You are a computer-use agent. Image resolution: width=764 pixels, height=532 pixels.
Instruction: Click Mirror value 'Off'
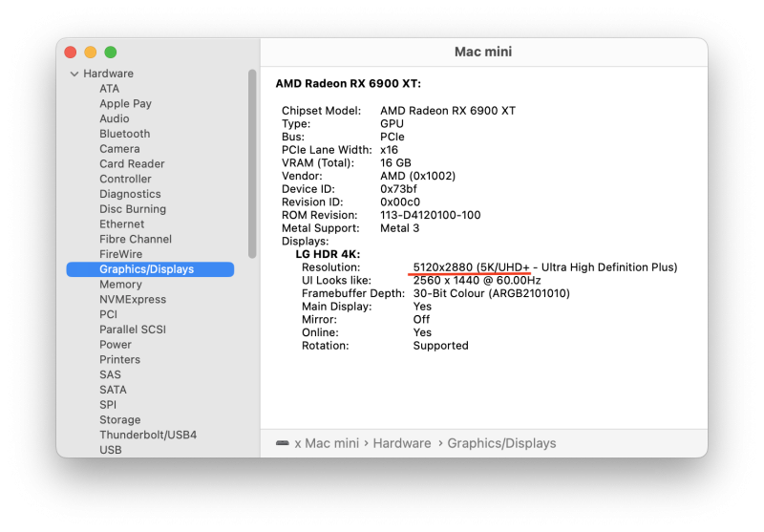coord(421,320)
